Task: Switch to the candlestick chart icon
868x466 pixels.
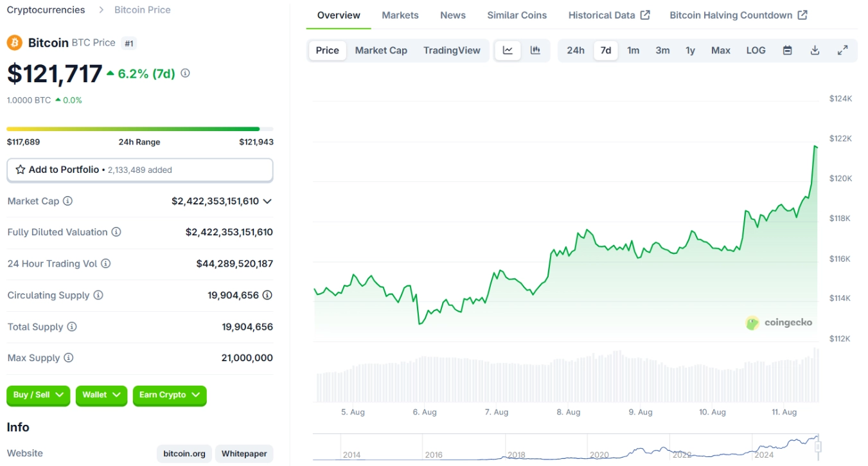Action: (535, 50)
